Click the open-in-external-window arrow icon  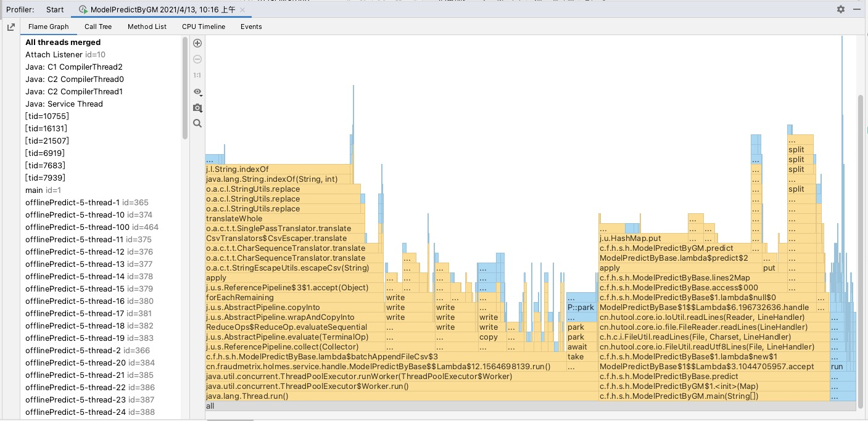pyautogui.click(x=11, y=27)
